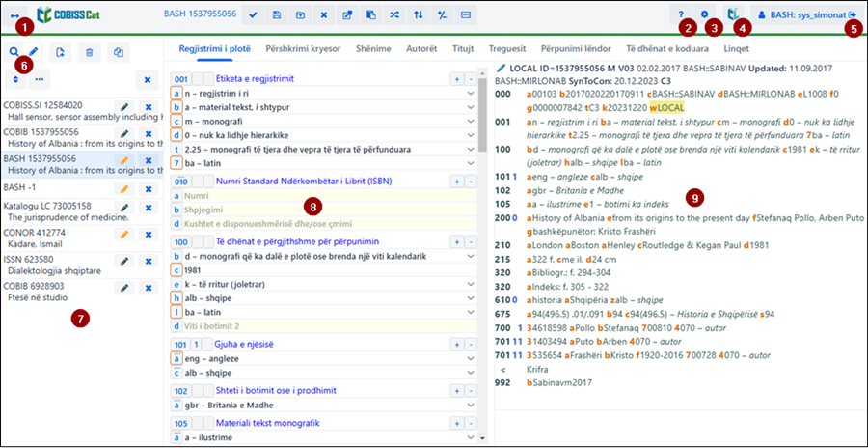Switch to the Përshkrimi kryesor tab

pyautogui.click(x=303, y=49)
